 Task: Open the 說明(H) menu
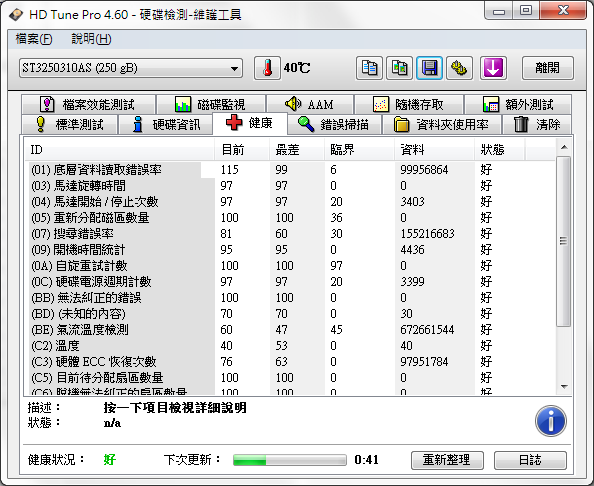(91, 39)
